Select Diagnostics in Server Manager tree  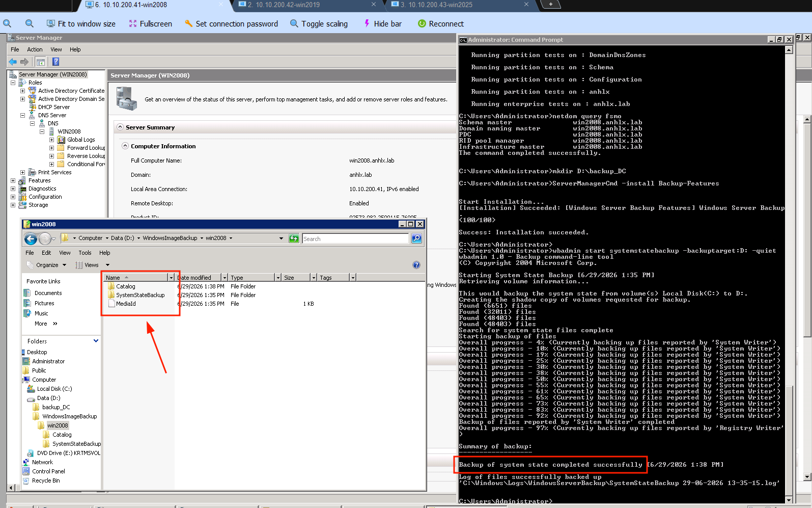(42, 189)
